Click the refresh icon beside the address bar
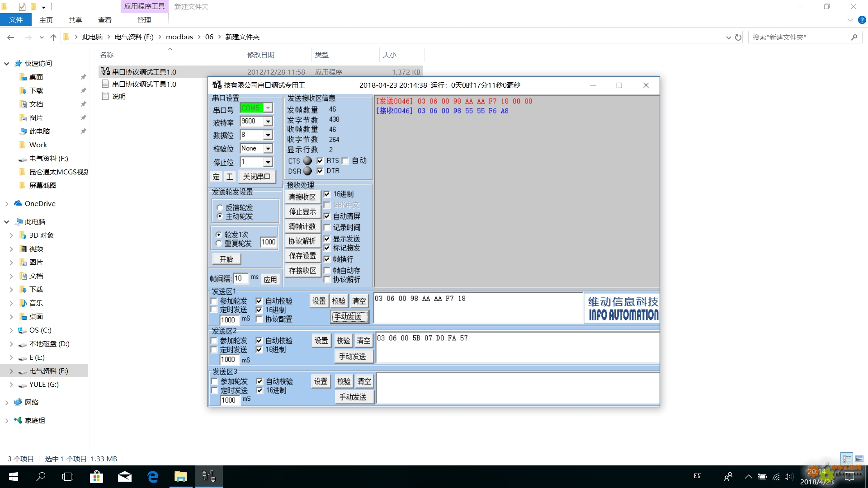The height and width of the screenshot is (488, 868). coord(738,37)
